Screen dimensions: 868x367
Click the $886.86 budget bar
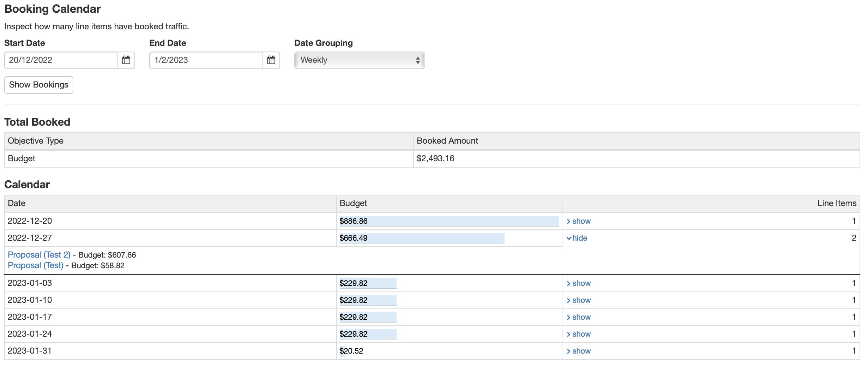(448, 221)
